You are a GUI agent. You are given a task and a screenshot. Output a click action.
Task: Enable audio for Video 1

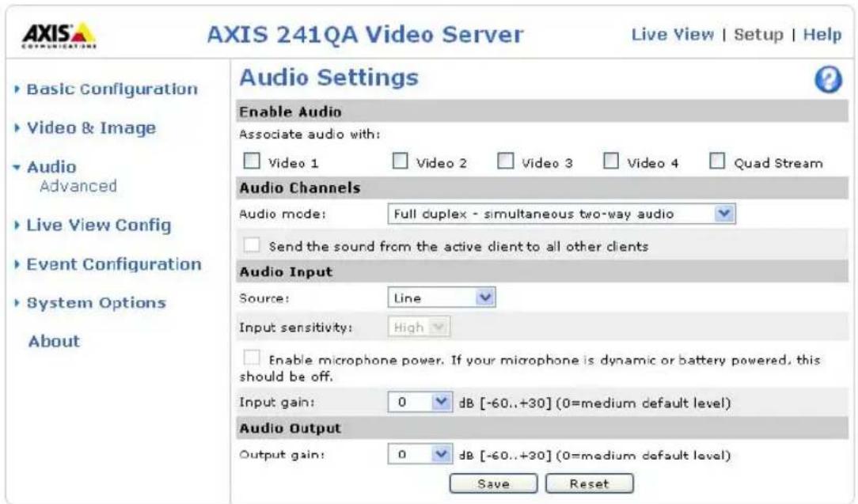pyautogui.click(x=252, y=161)
